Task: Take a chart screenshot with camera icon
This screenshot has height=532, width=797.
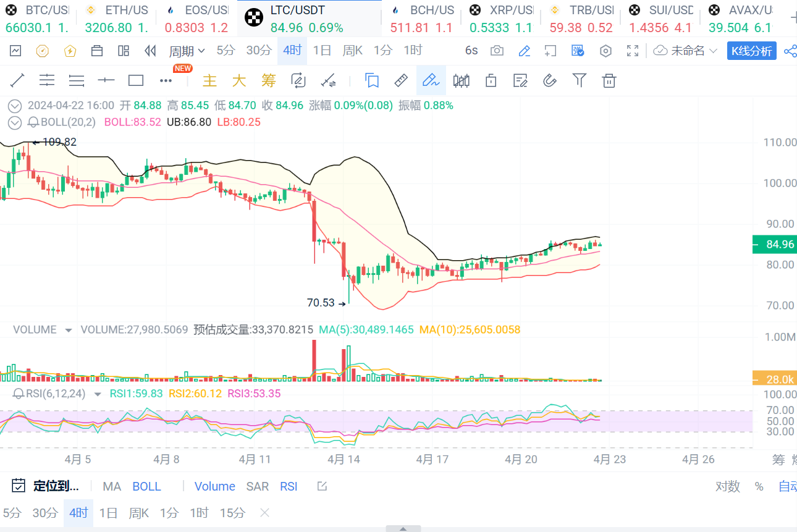Action: (497, 51)
